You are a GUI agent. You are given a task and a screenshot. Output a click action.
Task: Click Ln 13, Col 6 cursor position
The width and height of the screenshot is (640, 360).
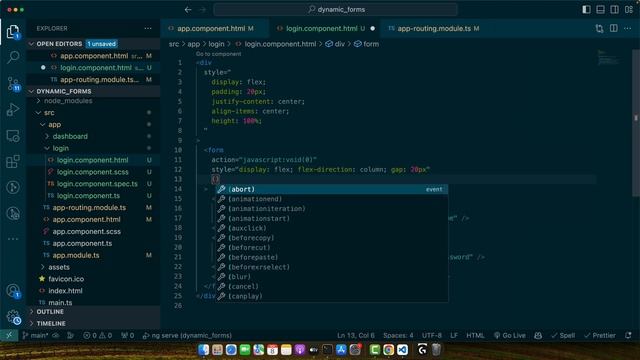coord(356,336)
